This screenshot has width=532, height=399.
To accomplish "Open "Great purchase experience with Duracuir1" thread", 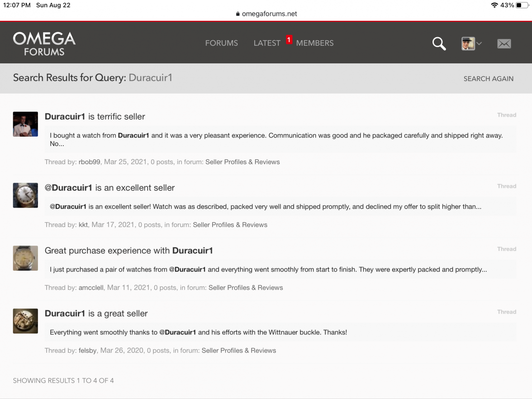I will (x=128, y=251).
